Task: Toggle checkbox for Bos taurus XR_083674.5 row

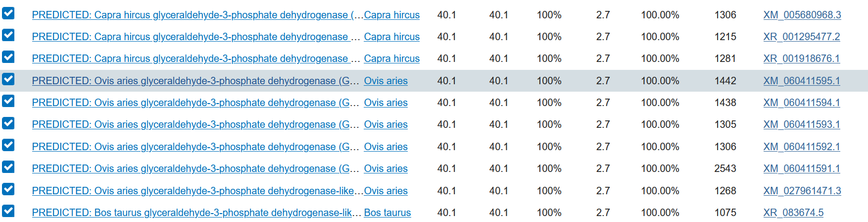Action: tap(8, 211)
